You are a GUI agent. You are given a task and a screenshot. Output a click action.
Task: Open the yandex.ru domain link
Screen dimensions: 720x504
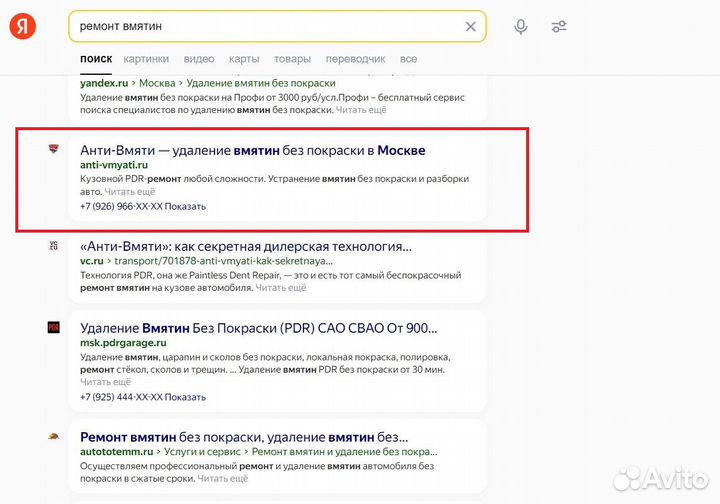point(104,83)
